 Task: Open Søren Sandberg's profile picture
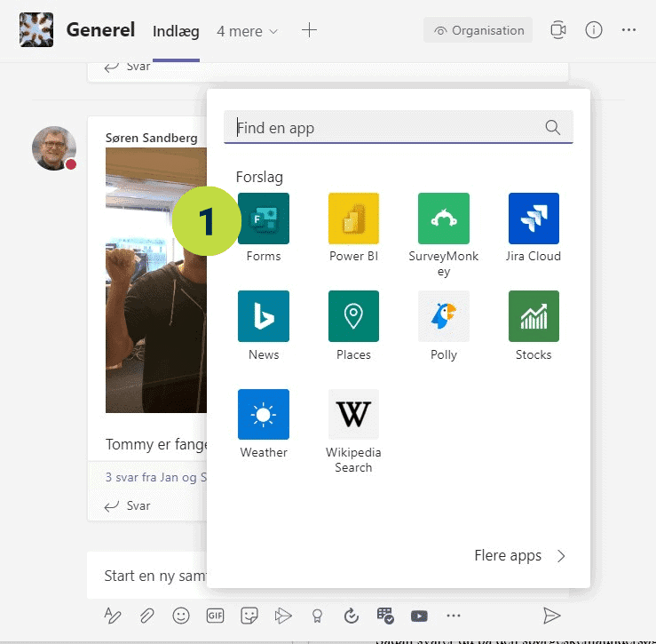click(54, 148)
